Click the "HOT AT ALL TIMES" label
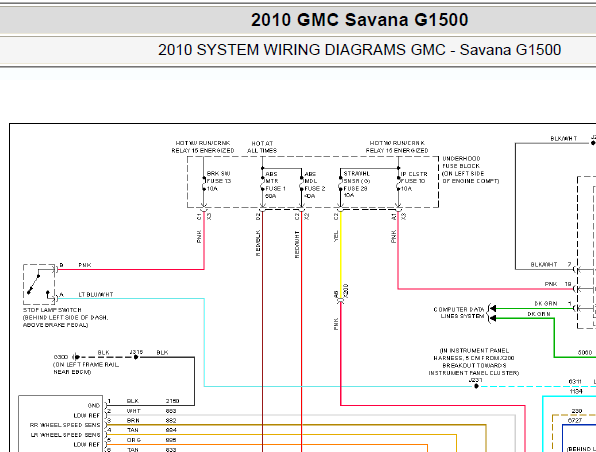This screenshot has height=452, width=596. click(x=262, y=147)
